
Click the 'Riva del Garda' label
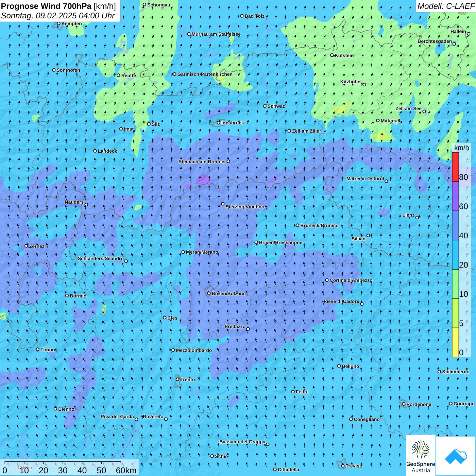point(117,417)
